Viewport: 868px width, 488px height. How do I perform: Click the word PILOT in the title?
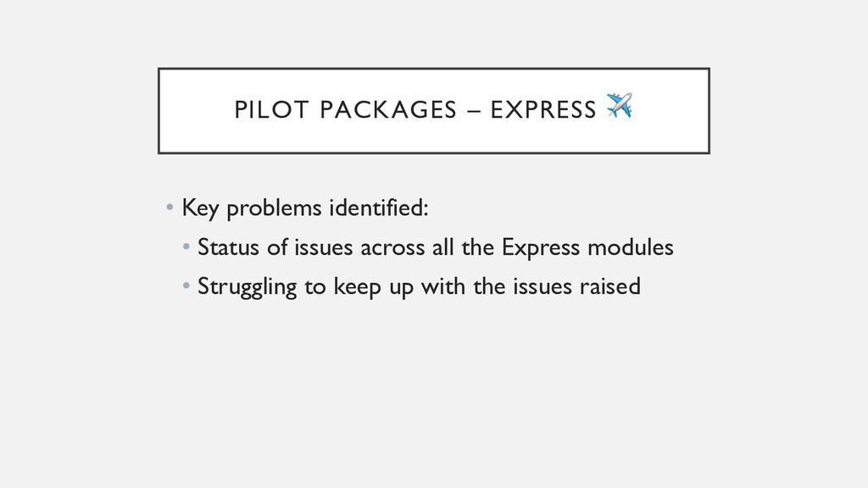click(x=271, y=109)
